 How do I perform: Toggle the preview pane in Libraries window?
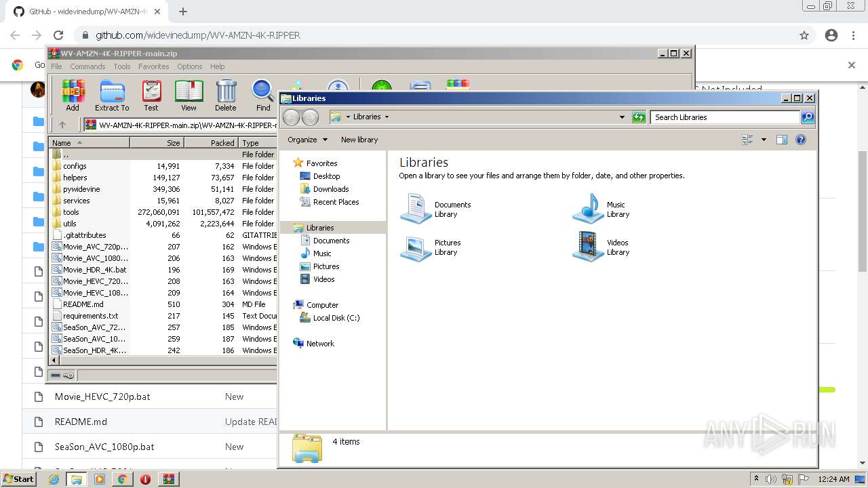tap(782, 140)
